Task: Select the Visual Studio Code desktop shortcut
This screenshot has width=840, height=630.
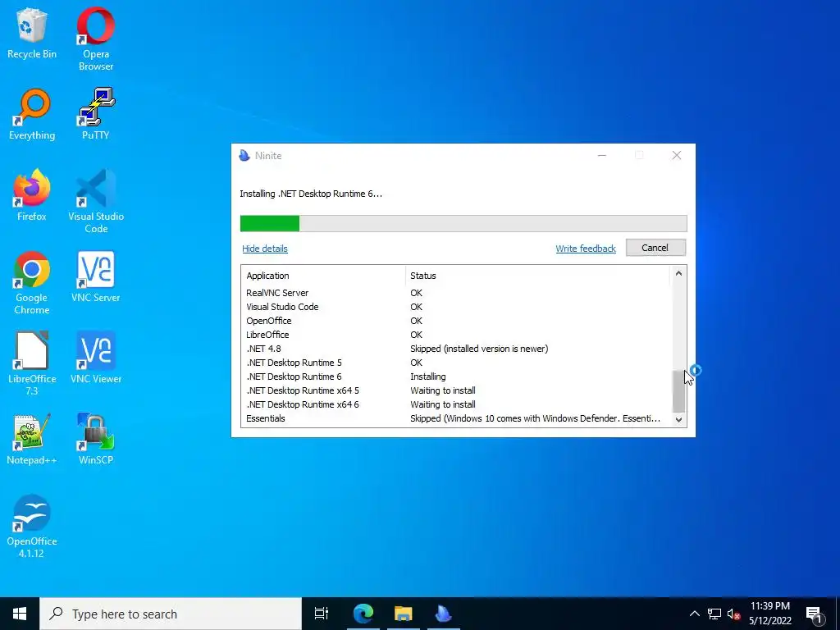Action: 96,202
